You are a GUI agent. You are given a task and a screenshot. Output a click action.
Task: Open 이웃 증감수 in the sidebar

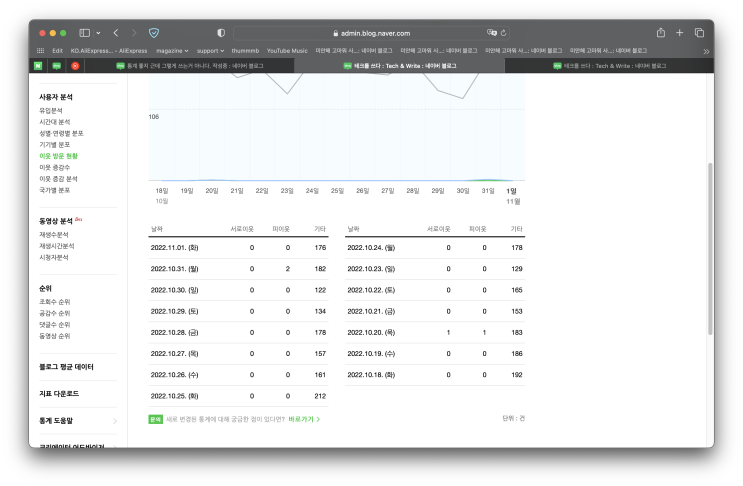coord(54,167)
